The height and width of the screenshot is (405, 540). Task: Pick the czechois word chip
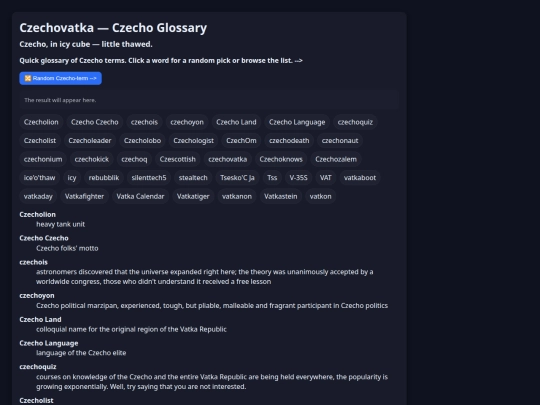tap(144, 122)
